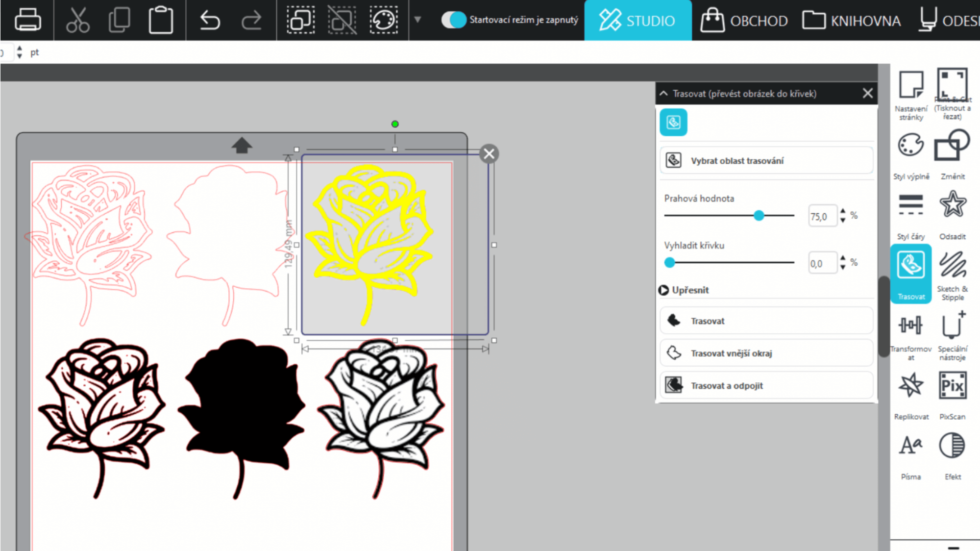The image size is (980, 551).
Task: Click the Prahová hodnota slider handle
Action: pos(759,215)
